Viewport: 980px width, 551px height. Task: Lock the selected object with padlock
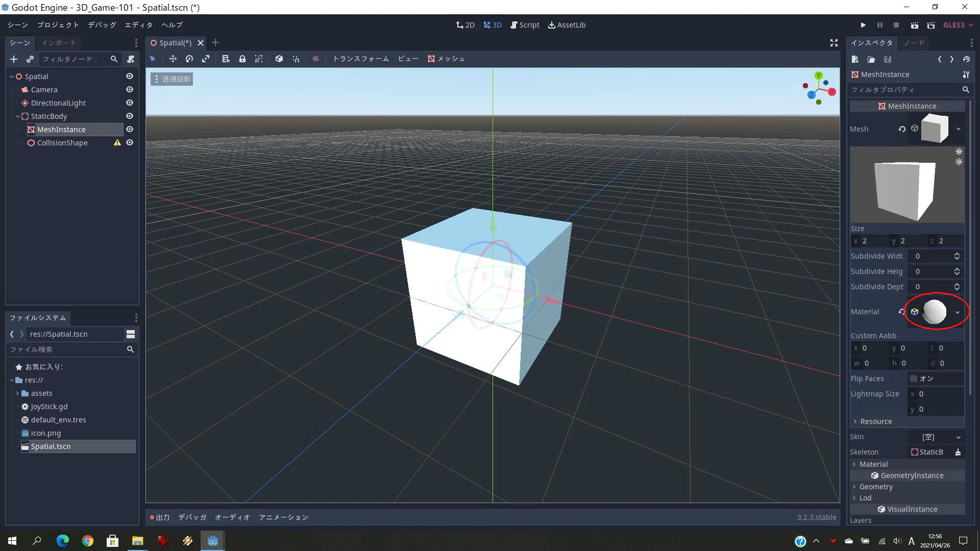coord(242,59)
